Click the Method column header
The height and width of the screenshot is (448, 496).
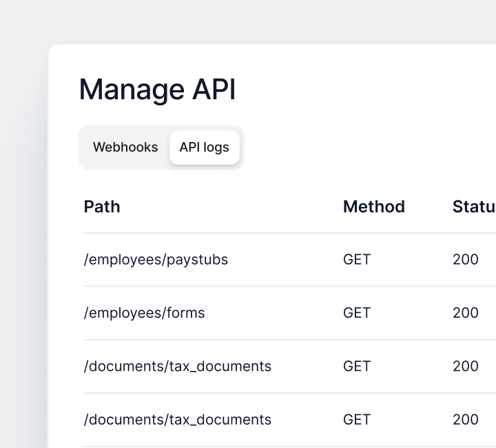373,207
